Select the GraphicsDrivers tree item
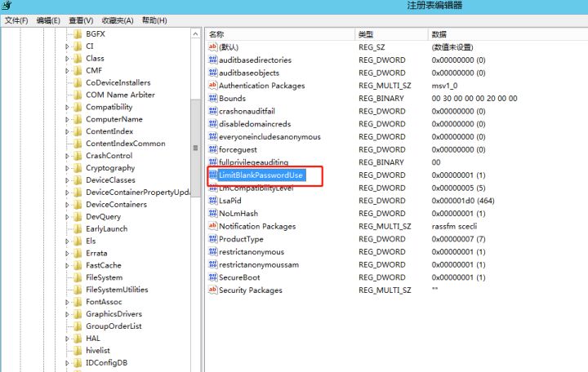The height and width of the screenshot is (372, 588). pos(114,314)
